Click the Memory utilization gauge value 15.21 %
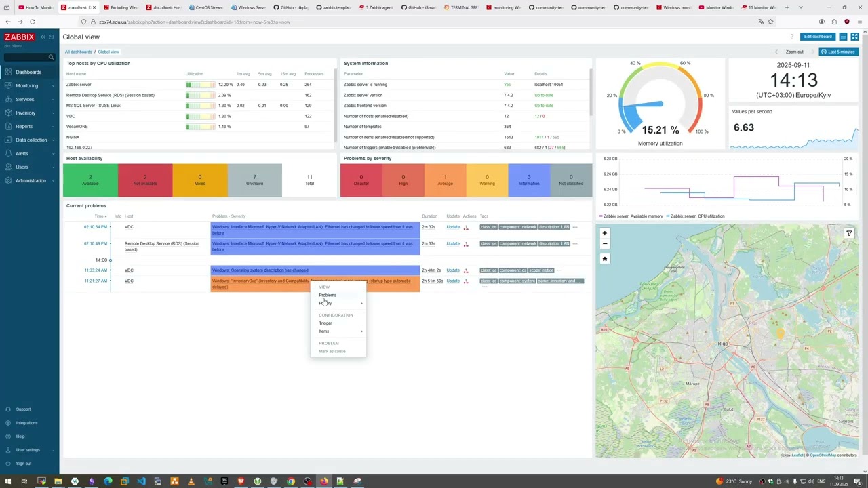This screenshot has height=488, width=868. click(660, 129)
